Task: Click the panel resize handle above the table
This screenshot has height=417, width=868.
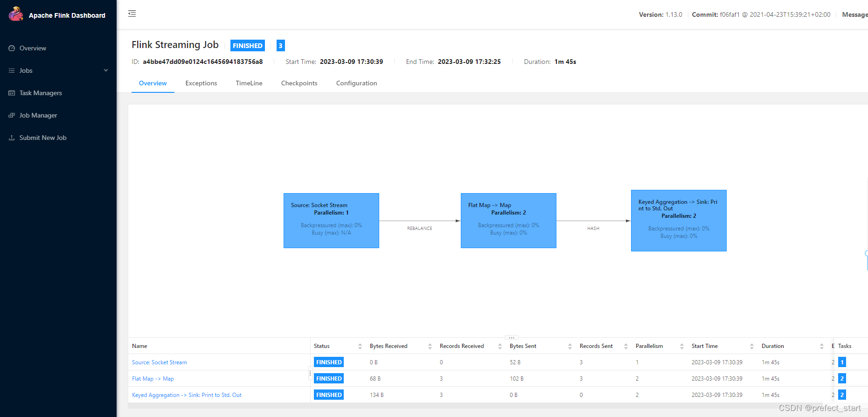Action: (512, 337)
